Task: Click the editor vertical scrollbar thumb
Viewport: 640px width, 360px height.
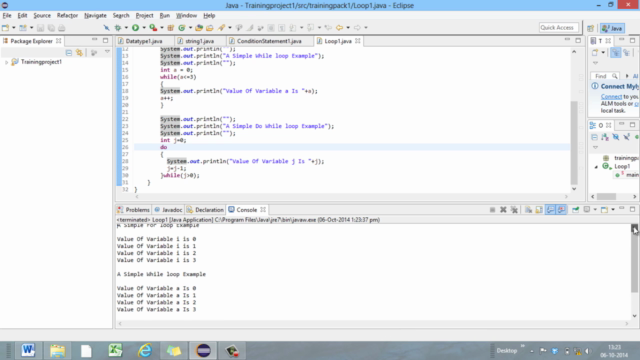Action: [x=574, y=142]
